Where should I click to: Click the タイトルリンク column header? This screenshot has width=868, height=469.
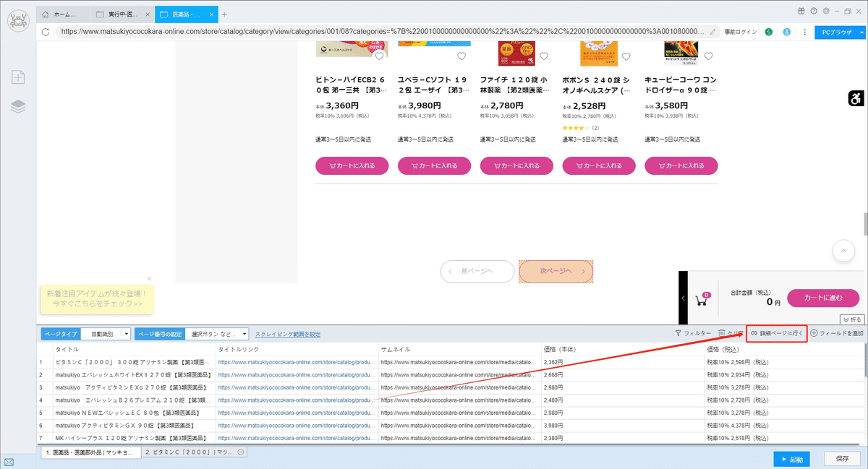point(297,349)
